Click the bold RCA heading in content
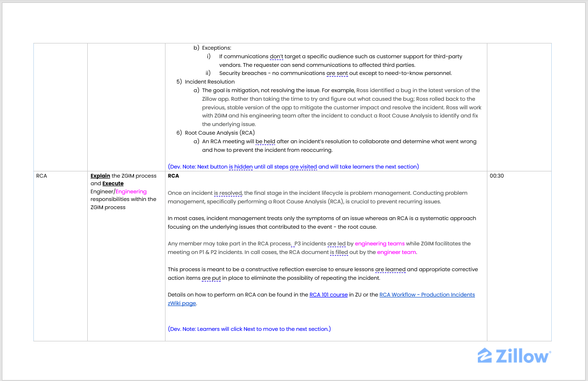The width and height of the screenshot is (588, 381). [174, 176]
